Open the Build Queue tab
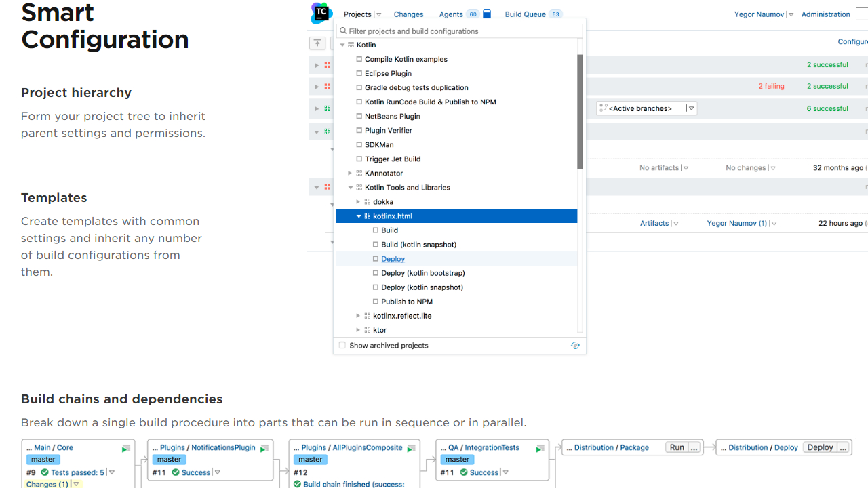The image size is (868, 488). click(x=526, y=14)
